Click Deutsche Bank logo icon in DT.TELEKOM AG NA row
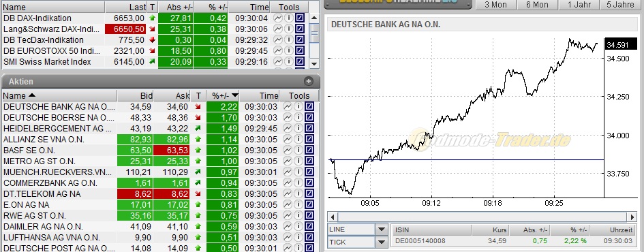This screenshot has height=252, width=644. (x=309, y=193)
